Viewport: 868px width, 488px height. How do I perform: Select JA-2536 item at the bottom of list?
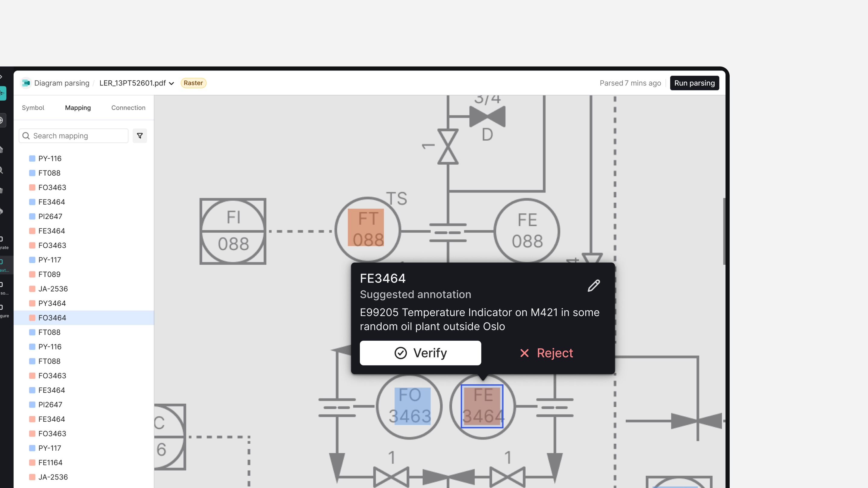coord(53,477)
